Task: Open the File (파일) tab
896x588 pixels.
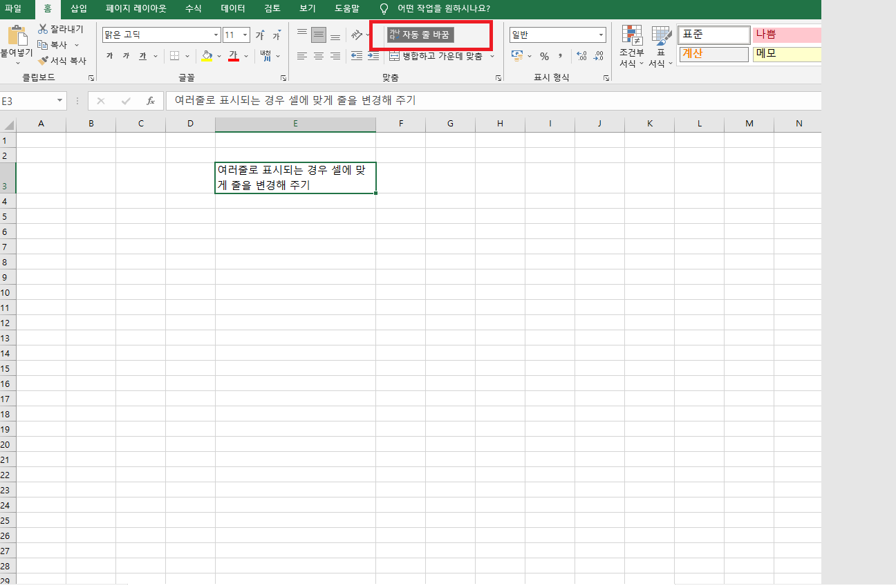Action: pyautogui.click(x=14, y=9)
